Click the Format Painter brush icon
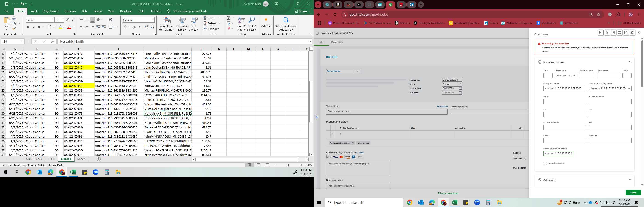This screenshot has height=207, width=644. click(14, 29)
